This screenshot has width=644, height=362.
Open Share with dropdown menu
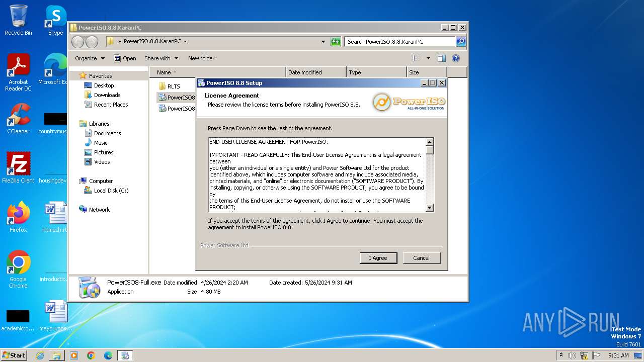point(161,58)
